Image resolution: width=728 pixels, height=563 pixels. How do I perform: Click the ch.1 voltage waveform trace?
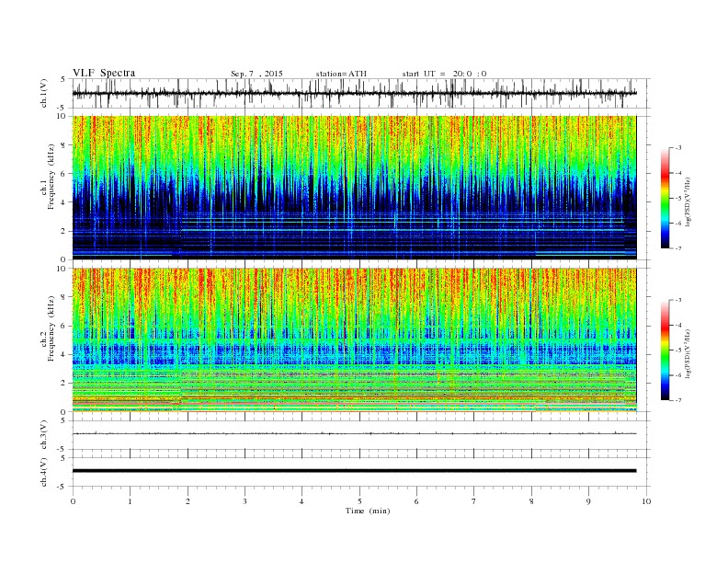(x=354, y=93)
